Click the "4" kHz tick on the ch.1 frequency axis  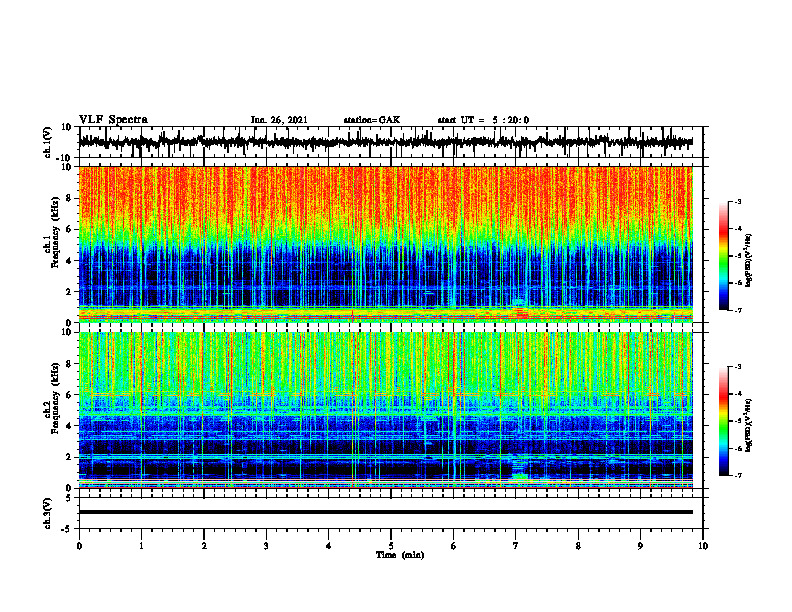[70, 261]
